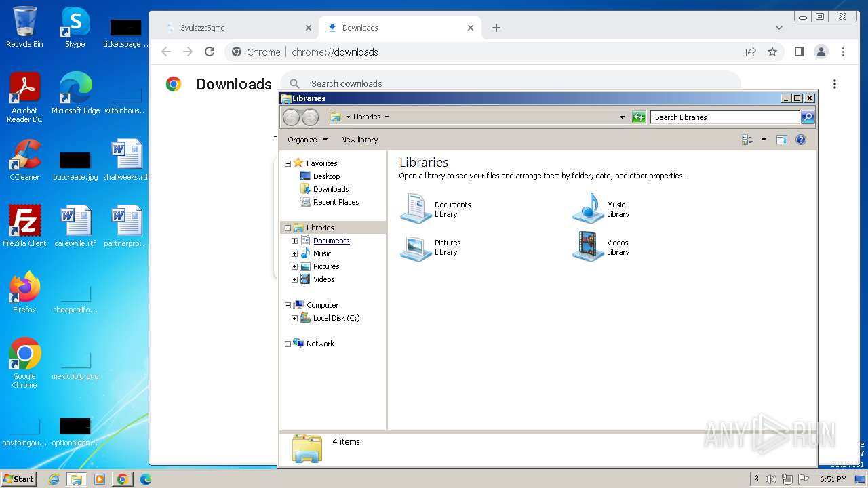Viewport: 868px width, 488px height.
Task: Open the Start menu
Action: [19, 479]
